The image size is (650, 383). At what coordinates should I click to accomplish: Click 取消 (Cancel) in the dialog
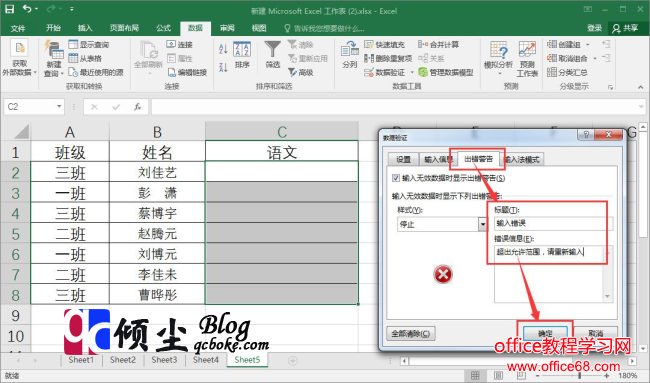596,333
